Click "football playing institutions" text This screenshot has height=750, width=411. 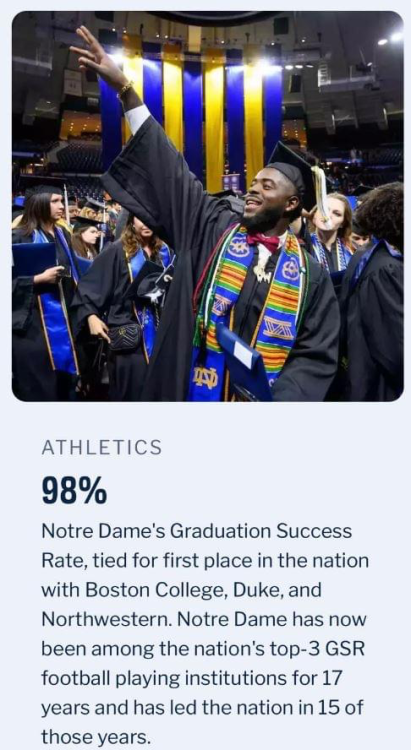(x=159, y=678)
